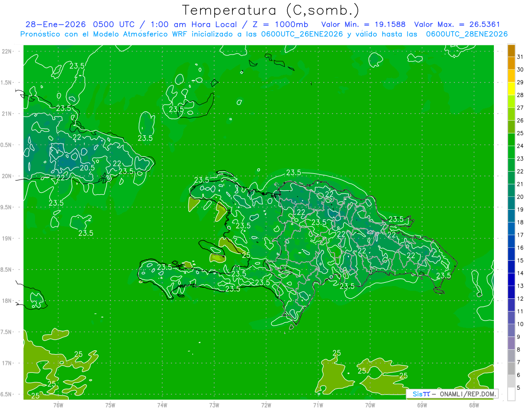Click the dark orange legend swatch above 31
Screen dimensions: 532x411
coord(511,51)
